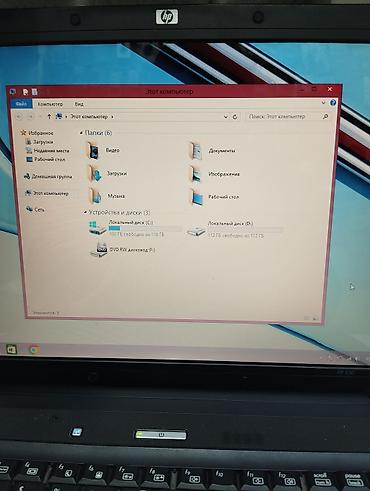Viewport: 370px width, 491px height.
Task: Click the Избранное heading text
Action: [x=41, y=133]
